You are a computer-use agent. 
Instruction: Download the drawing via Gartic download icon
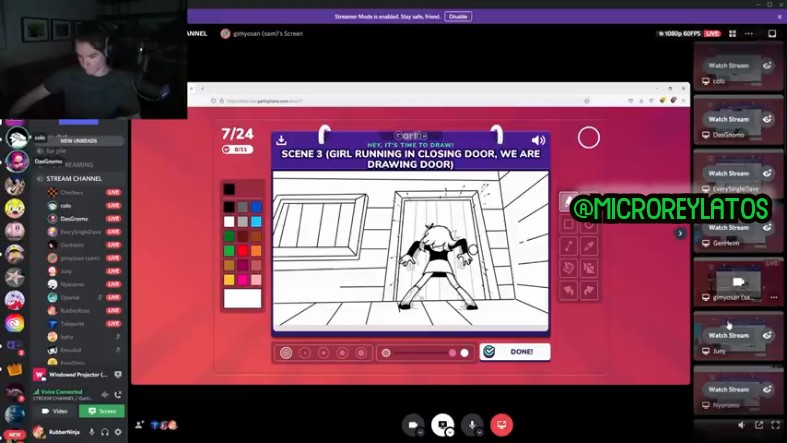282,140
